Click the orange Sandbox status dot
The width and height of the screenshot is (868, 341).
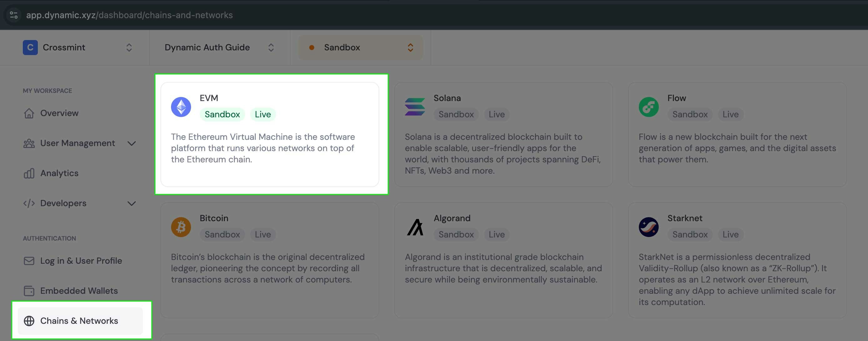(312, 48)
